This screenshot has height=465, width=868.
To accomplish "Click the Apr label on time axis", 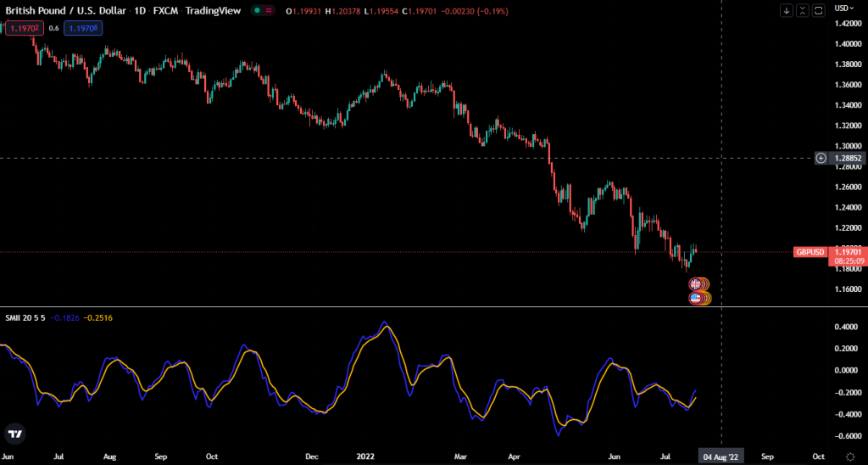I will point(515,457).
